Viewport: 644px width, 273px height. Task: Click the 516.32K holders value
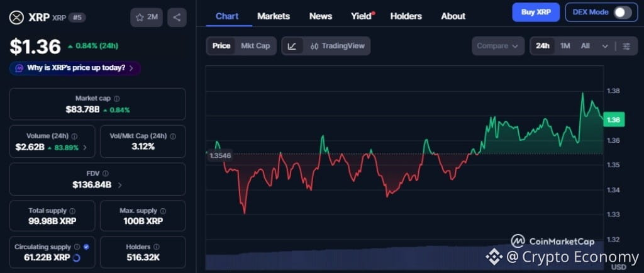pos(143,258)
